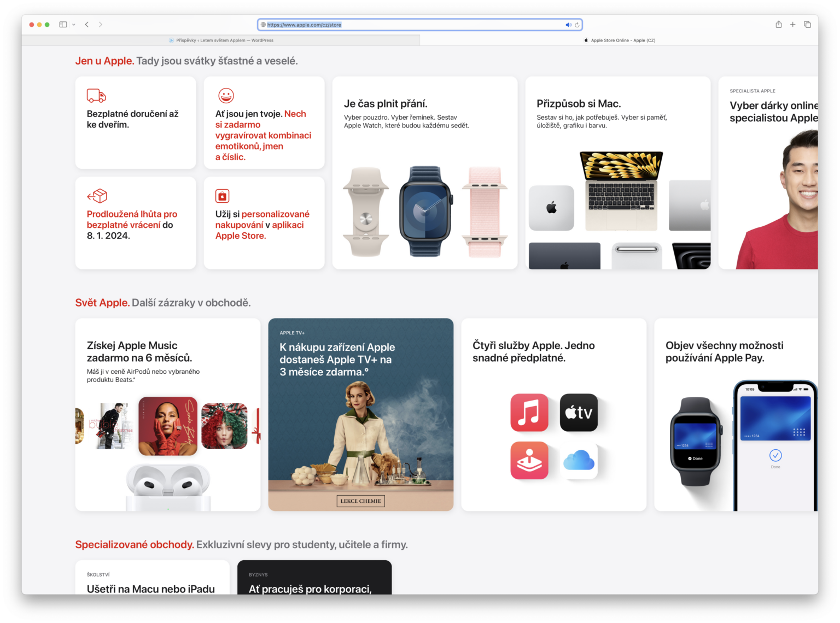Switch to the WordPress Příspěvky tab

(x=221, y=40)
